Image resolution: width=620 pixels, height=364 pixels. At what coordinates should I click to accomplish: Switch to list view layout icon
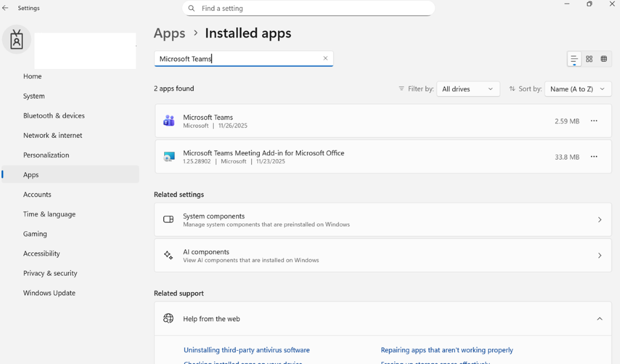point(574,59)
